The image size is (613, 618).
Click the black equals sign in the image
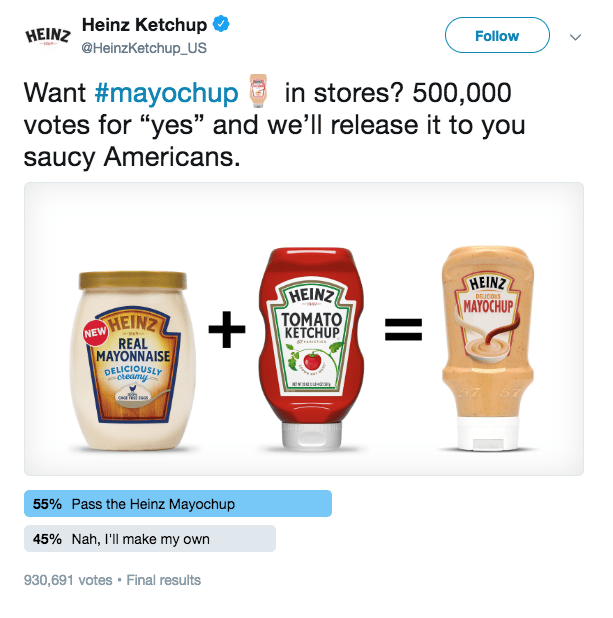[x=402, y=331]
